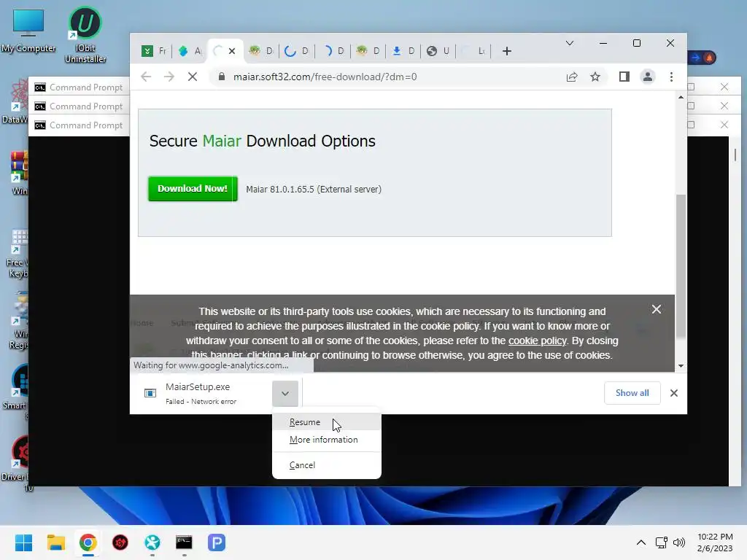The width and height of the screenshot is (747, 560).
Task: Open the Chrome profile menu
Action: click(x=648, y=77)
